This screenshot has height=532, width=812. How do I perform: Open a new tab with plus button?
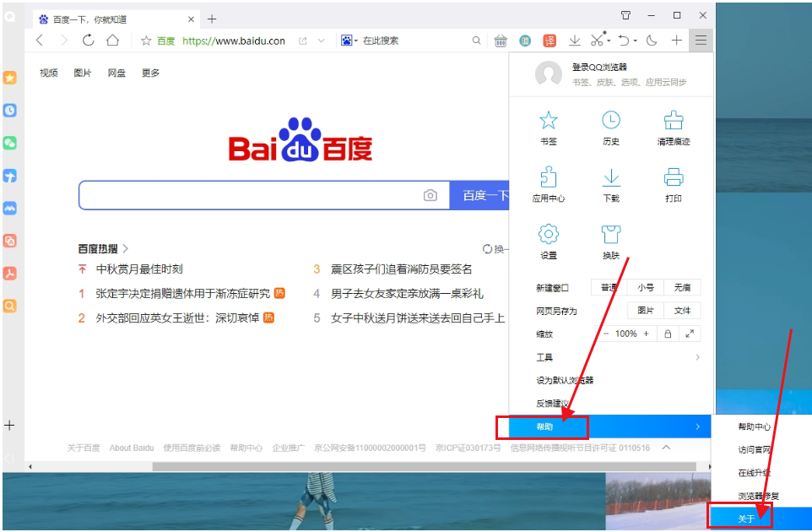[x=212, y=19]
